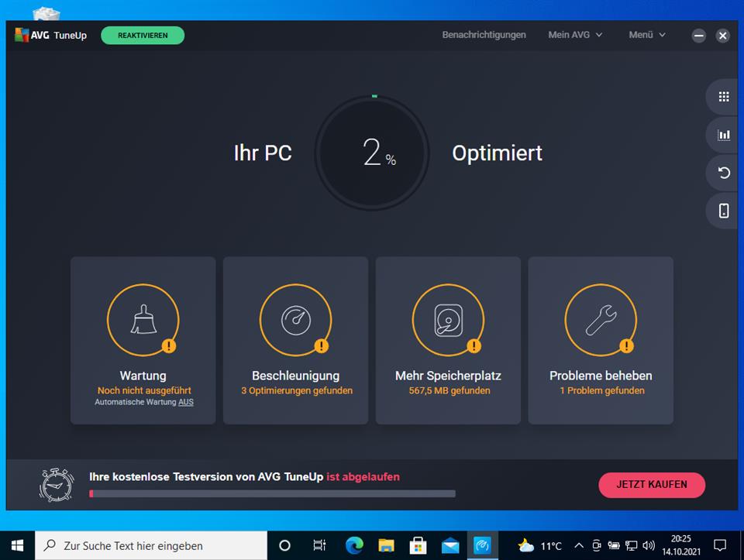
Task: Click AVG TuneUp taskbar icon
Action: click(x=482, y=546)
